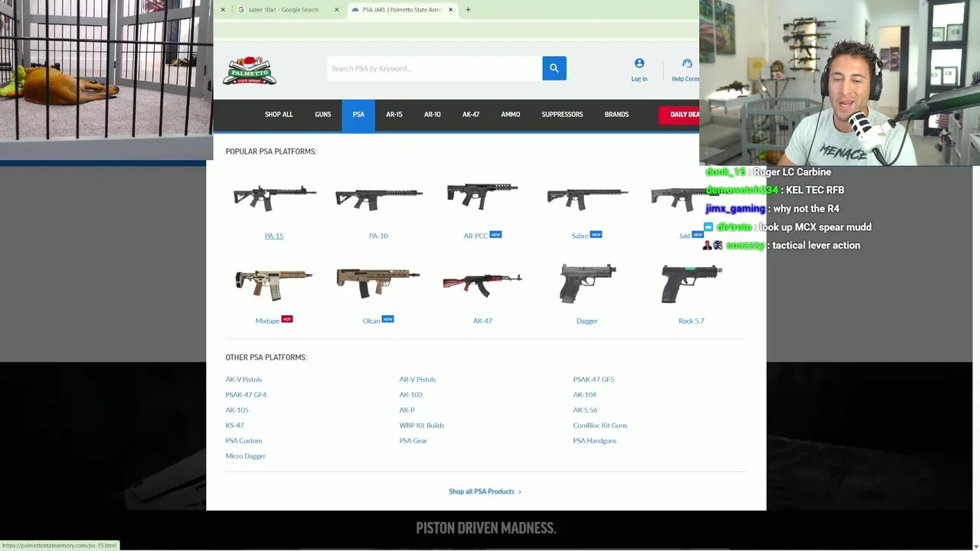Select the AR-PCC firearm image
This screenshot has height=551, width=980.
coord(482,196)
